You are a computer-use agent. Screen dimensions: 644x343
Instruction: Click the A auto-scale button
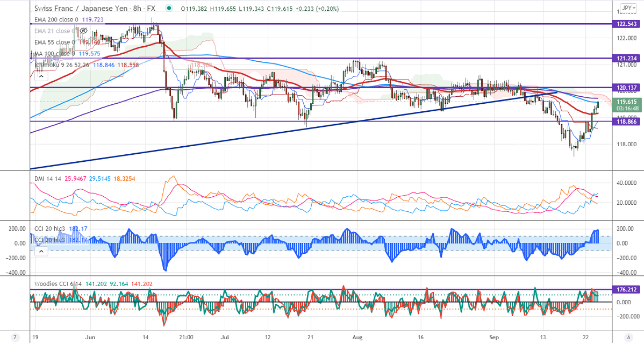(628, 337)
